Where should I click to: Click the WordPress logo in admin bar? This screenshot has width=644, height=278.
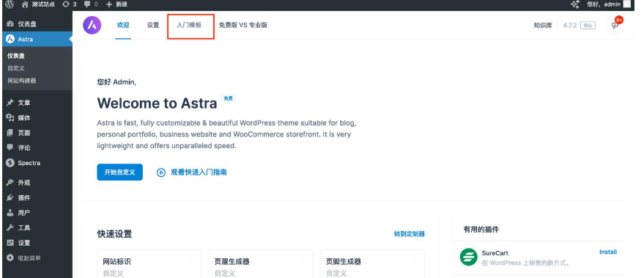click(x=10, y=4)
